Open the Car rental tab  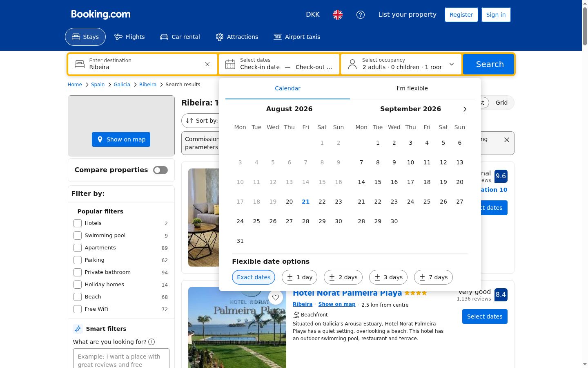click(x=180, y=37)
